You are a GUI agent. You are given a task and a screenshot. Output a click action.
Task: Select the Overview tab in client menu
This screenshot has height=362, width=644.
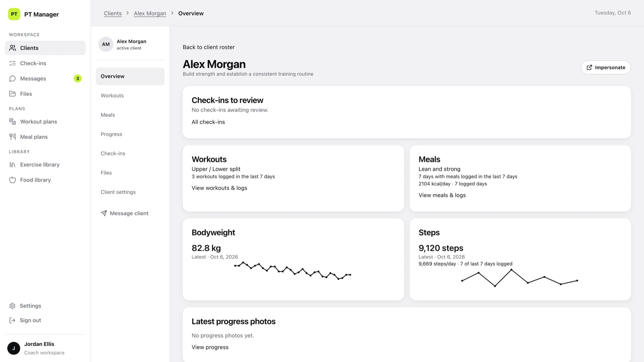(x=130, y=76)
